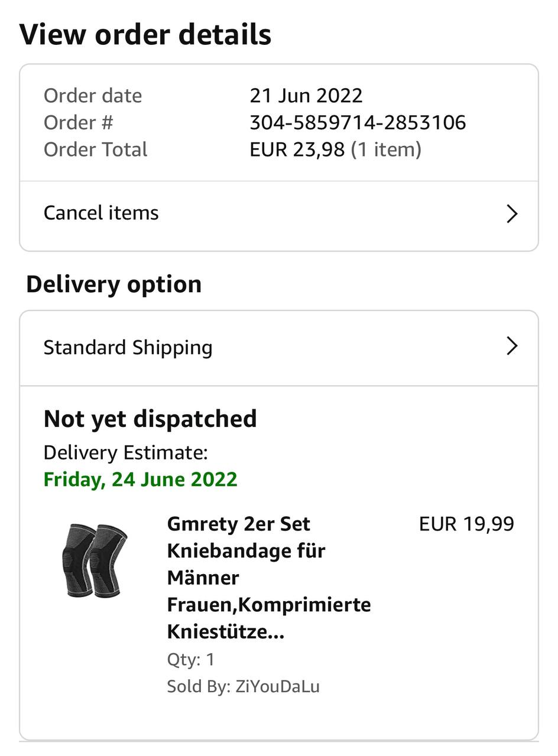Viewport: 558px width, 756px height.
Task: Click the order total EUR 23,98
Action: (x=297, y=149)
